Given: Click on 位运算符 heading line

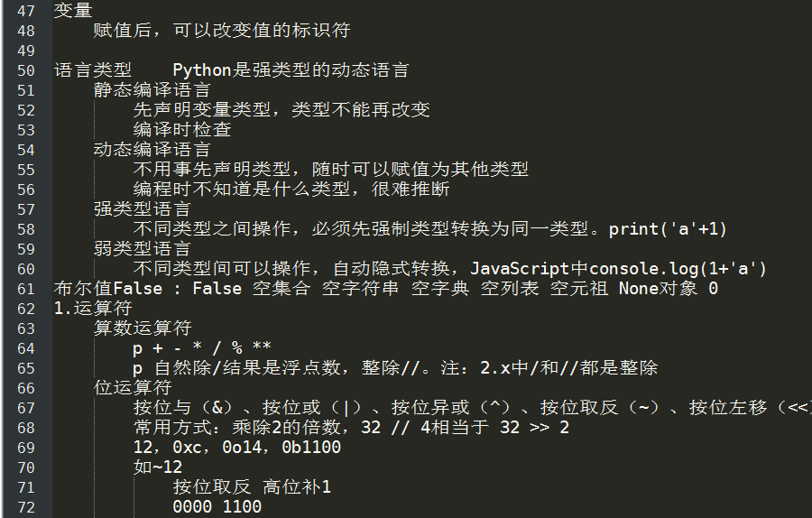Looking at the screenshot, I should click(x=133, y=387).
